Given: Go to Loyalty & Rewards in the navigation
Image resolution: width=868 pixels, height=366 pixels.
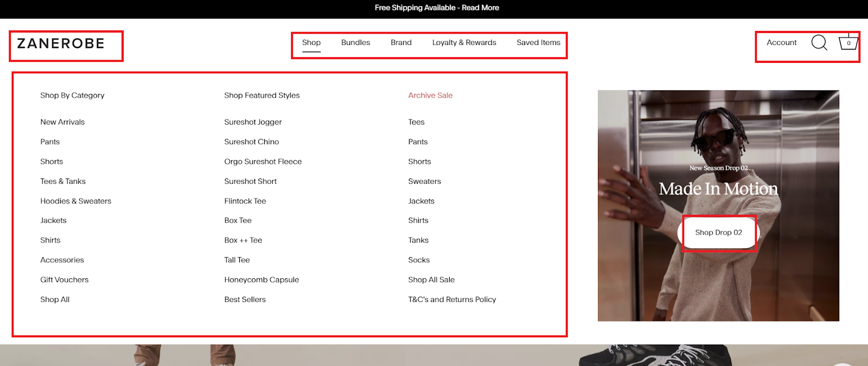Looking at the screenshot, I should (464, 42).
